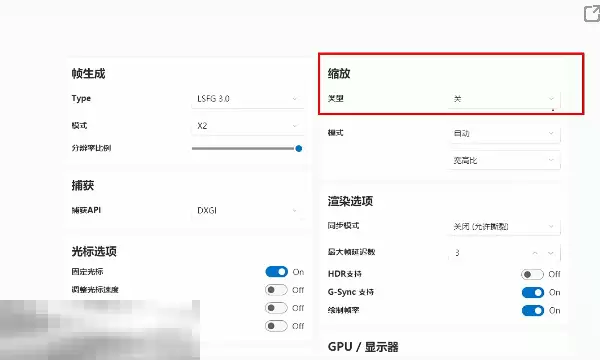Toggle the 固定光标 switch off

[x=276, y=272]
